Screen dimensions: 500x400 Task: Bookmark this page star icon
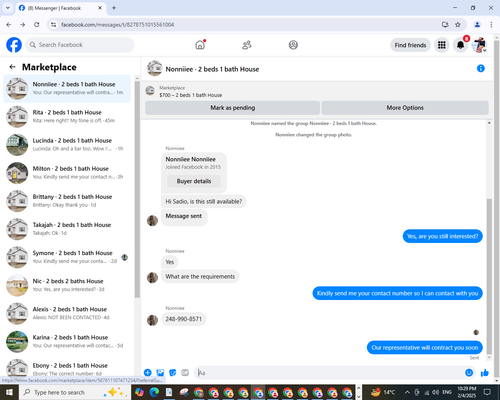click(458, 25)
